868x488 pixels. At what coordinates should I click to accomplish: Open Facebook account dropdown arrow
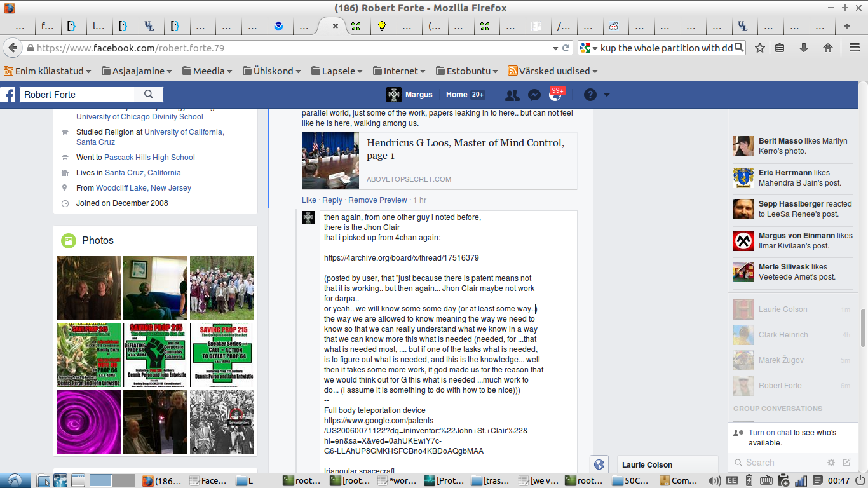607,95
